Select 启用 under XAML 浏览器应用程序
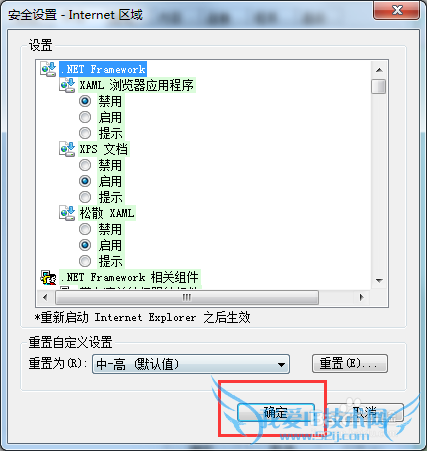This screenshot has height=451, width=427. pyautogui.click(x=85, y=117)
